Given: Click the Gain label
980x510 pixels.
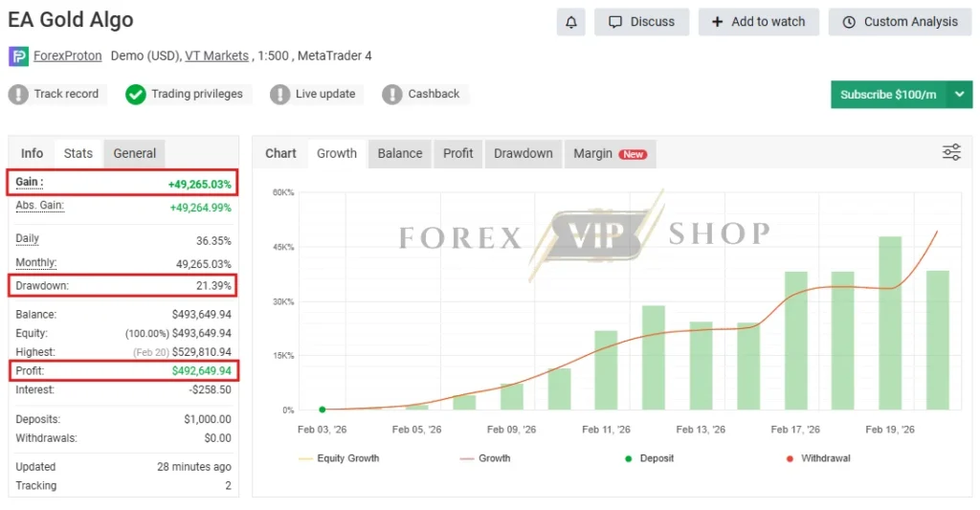Looking at the screenshot, I should tap(30, 182).
